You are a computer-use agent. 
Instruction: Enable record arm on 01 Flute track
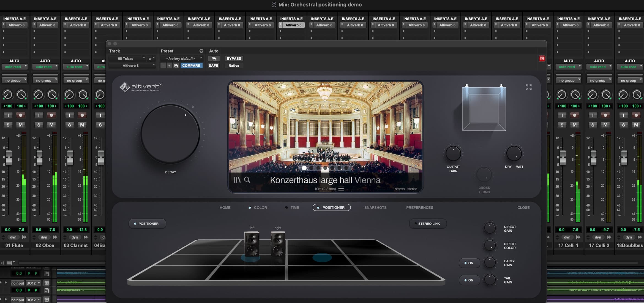point(20,115)
